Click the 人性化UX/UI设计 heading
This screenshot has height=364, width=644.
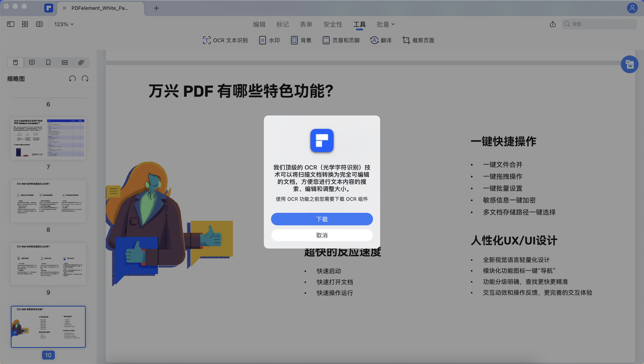514,241
